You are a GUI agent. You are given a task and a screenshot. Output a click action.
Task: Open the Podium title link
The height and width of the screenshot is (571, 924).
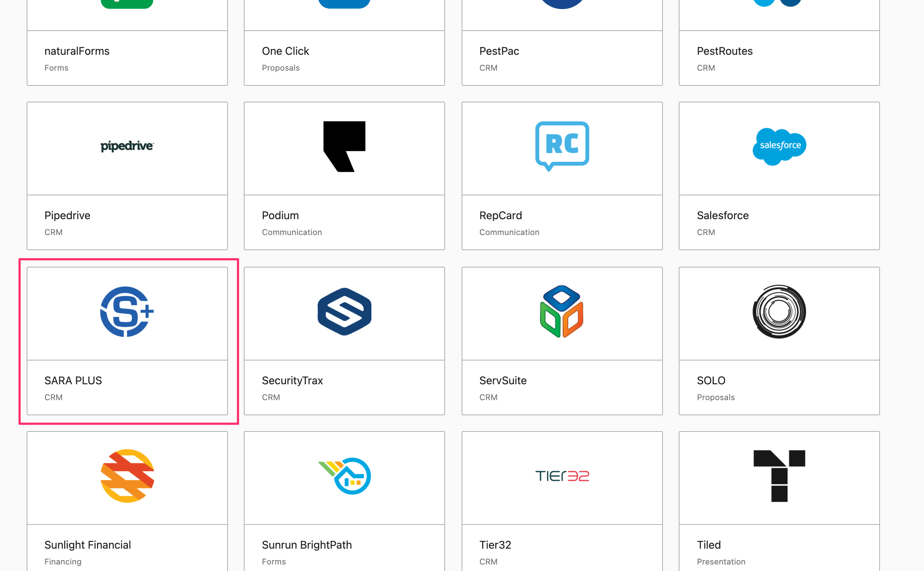coord(280,215)
